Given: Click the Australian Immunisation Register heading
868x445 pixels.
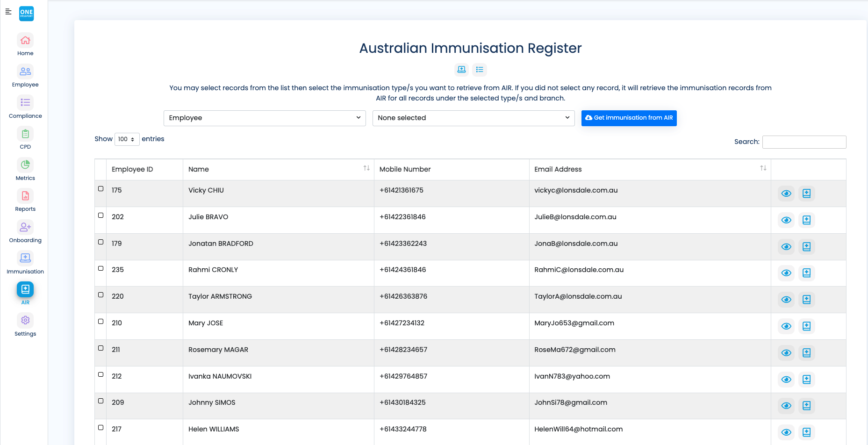Looking at the screenshot, I should coord(470,48).
